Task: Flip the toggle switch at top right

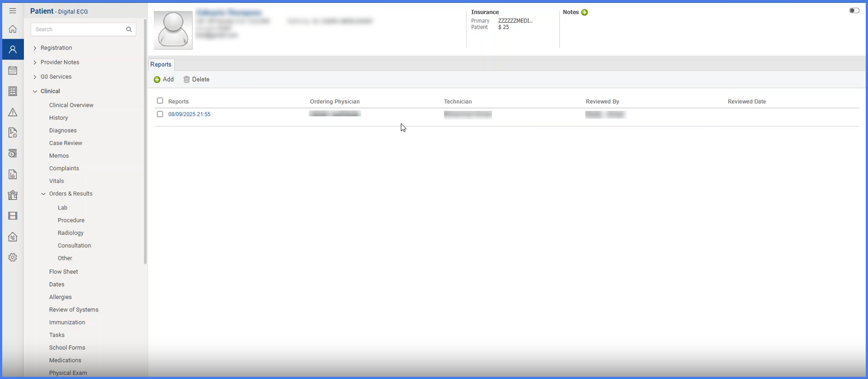Action: click(x=854, y=10)
